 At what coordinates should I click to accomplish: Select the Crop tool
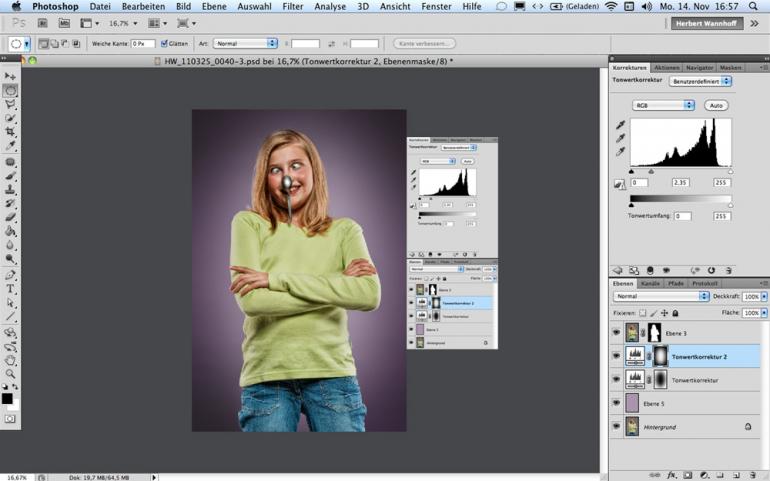pos(10,132)
